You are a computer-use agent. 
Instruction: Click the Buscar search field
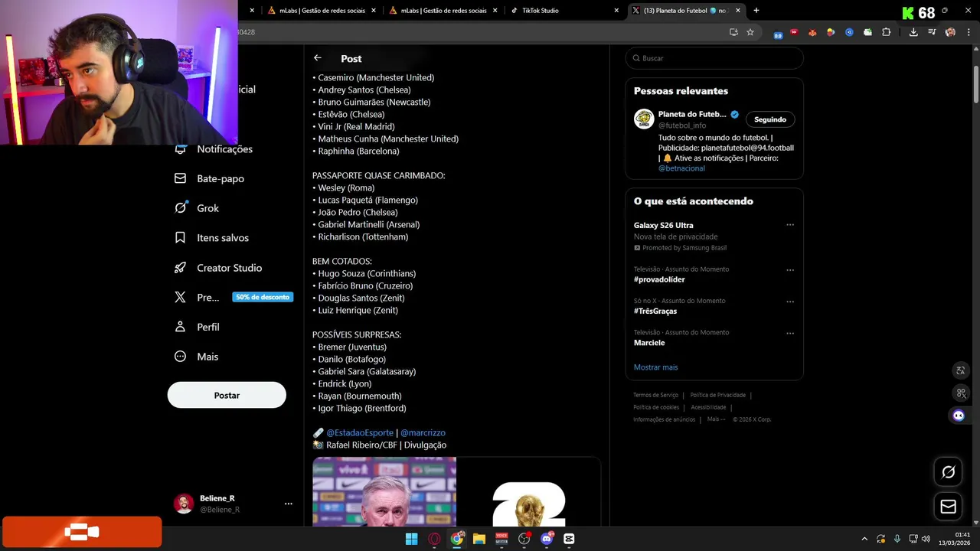click(714, 58)
